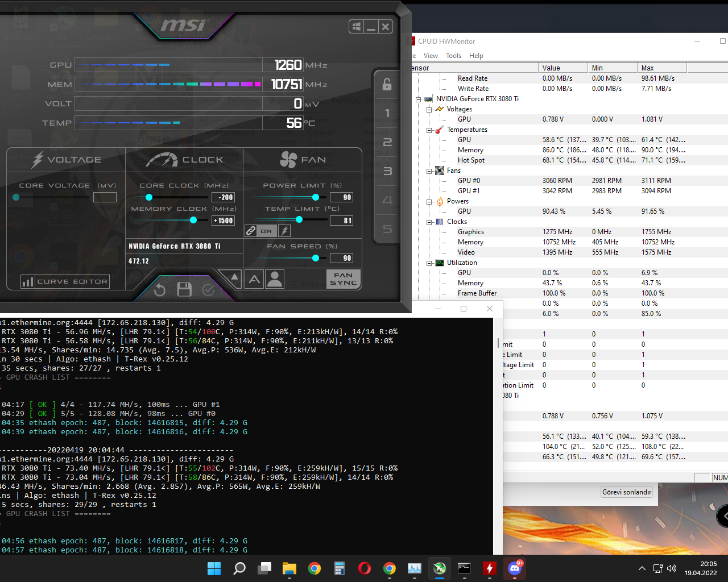Toggle the Fan Sync button

coord(344,279)
